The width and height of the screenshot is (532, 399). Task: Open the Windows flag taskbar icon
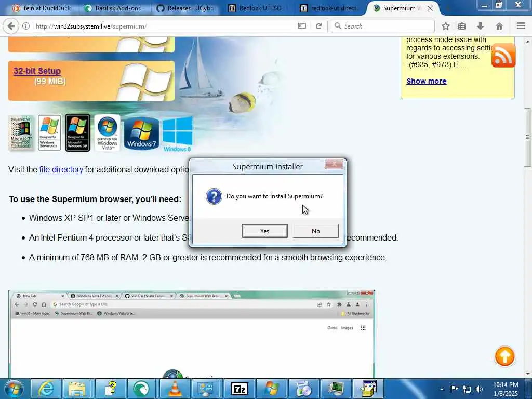(x=271, y=389)
